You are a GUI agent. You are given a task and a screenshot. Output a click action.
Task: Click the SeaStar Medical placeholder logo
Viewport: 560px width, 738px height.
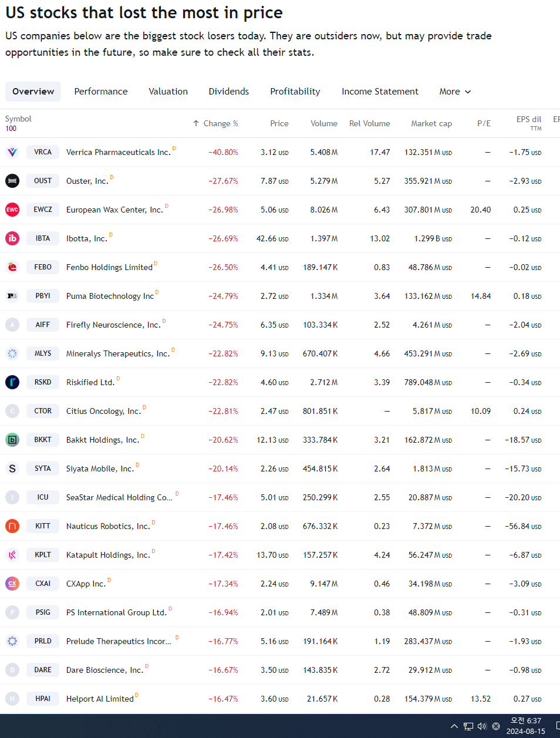(12, 497)
